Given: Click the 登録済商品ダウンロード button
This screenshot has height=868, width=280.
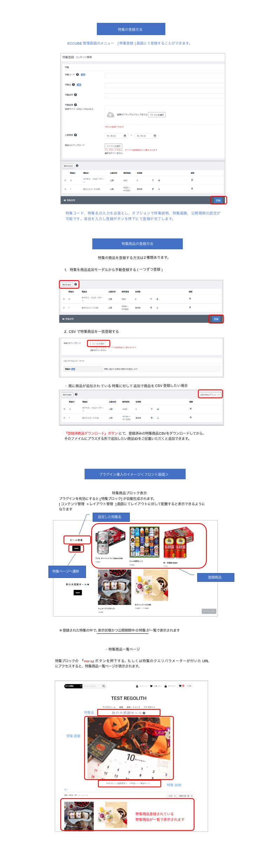Looking at the screenshot, I should pos(210,394).
